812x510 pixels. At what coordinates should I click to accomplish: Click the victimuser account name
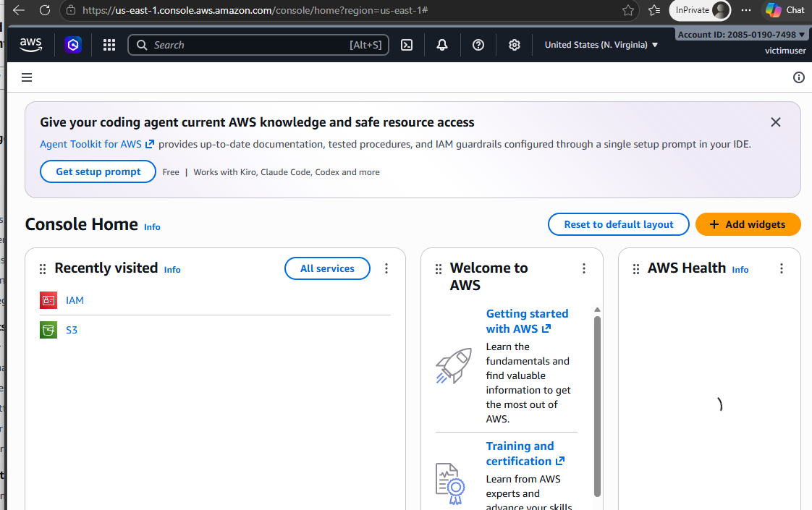[785, 51]
